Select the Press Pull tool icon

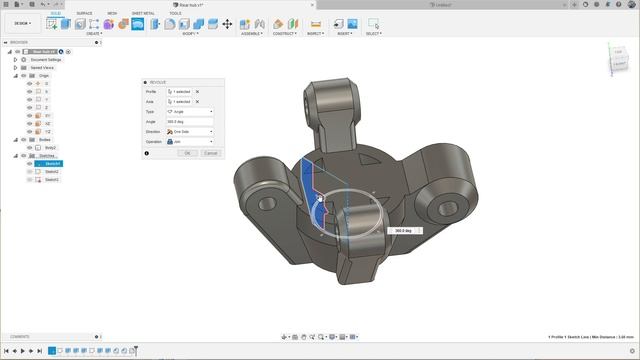pos(155,24)
